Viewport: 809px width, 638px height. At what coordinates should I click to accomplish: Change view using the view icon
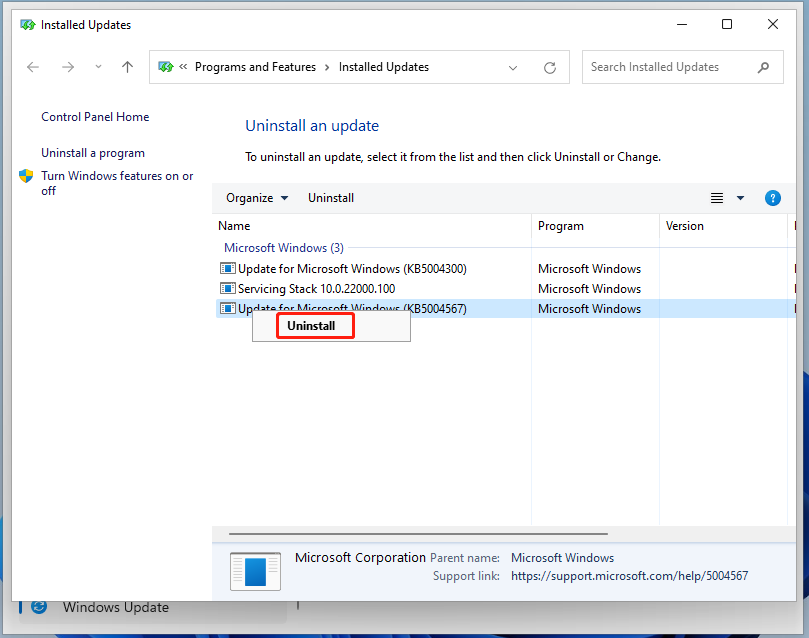[x=717, y=198]
